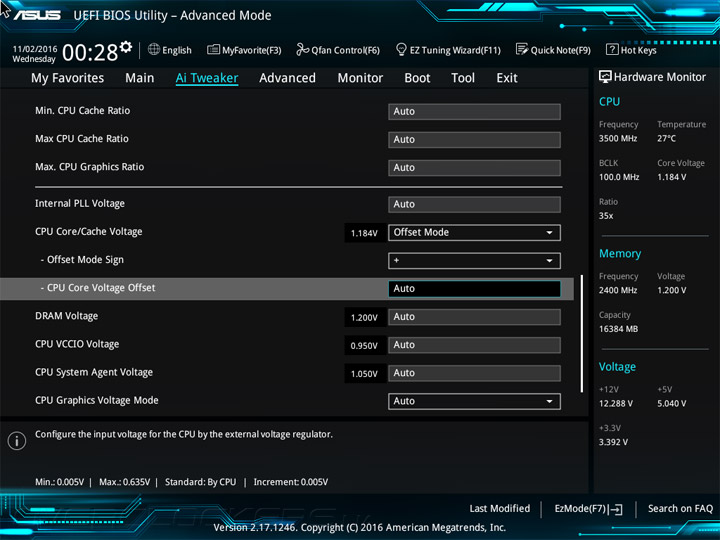720x540 pixels.
Task: Click the info circle icon
Action: [x=17, y=441]
